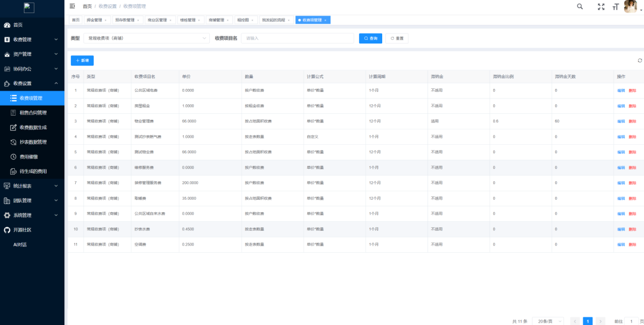644x325 pixels.
Task: Open the user avatar menu
Action: [630, 7]
